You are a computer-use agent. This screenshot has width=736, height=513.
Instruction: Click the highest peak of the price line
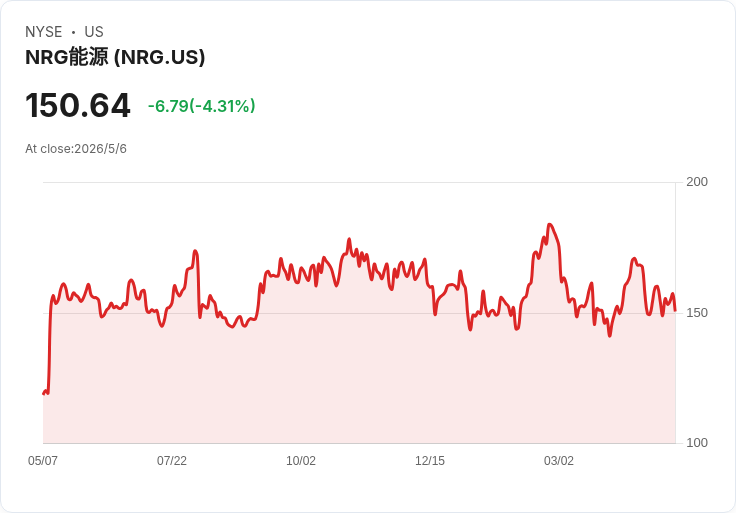pyautogui.click(x=550, y=225)
